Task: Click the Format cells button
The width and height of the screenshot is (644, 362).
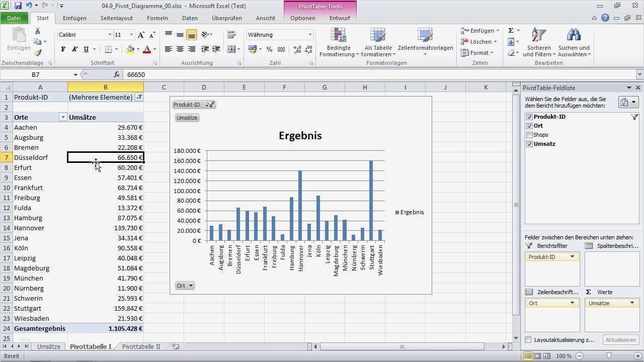Action: 477,53
